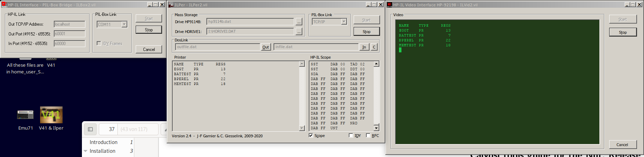Click the HP-IL Video Interface title icon
Viewport: 644px width, 157px height.
(389, 5)
